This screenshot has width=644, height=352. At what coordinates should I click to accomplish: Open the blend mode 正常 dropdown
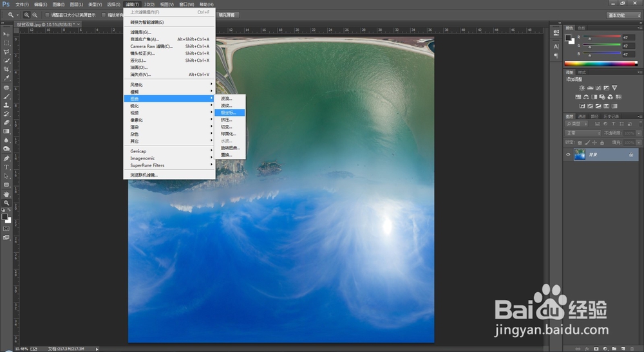(583, 133)
